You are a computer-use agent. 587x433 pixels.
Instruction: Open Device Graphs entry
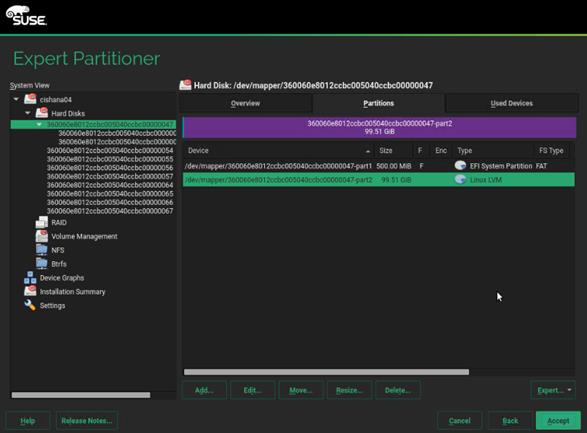62,278
